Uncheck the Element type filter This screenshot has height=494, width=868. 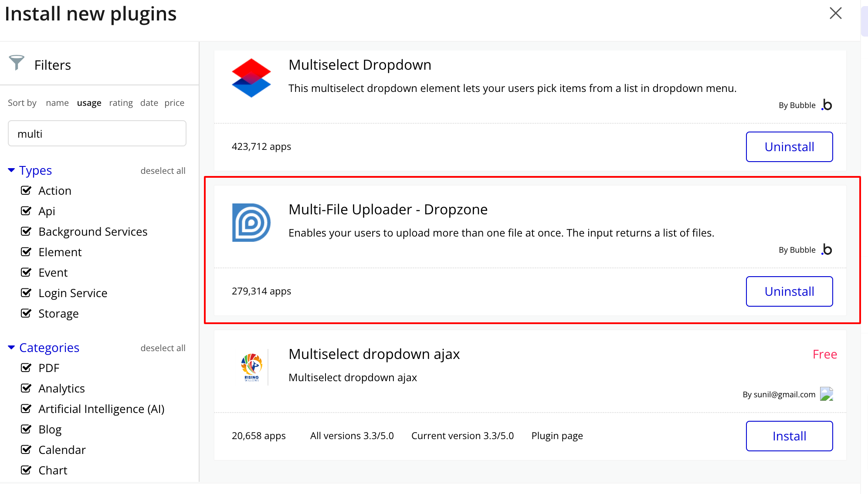coord(26,252)
